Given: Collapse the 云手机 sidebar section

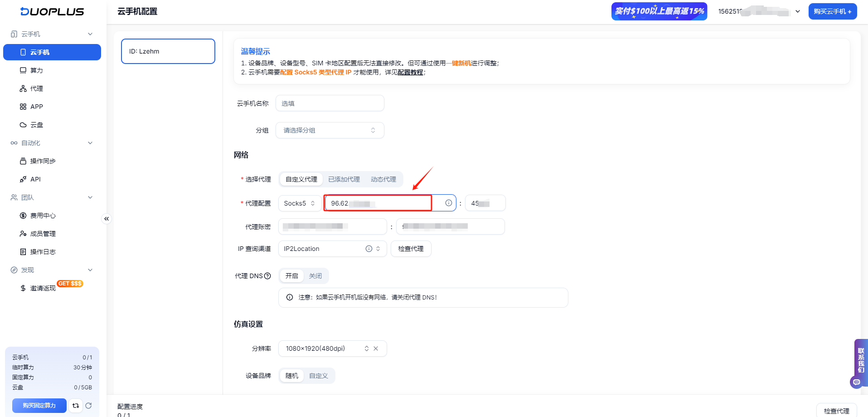Looking at the screenshot, I should (90, 34).
